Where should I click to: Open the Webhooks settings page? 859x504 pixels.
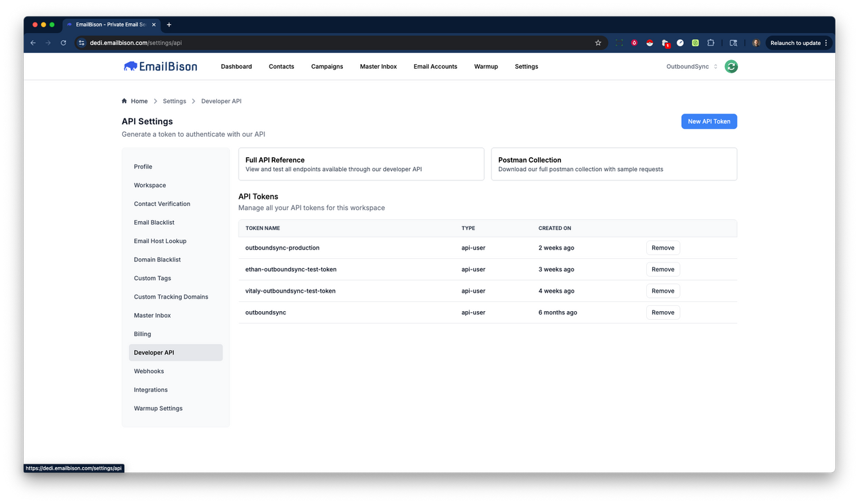149,371
